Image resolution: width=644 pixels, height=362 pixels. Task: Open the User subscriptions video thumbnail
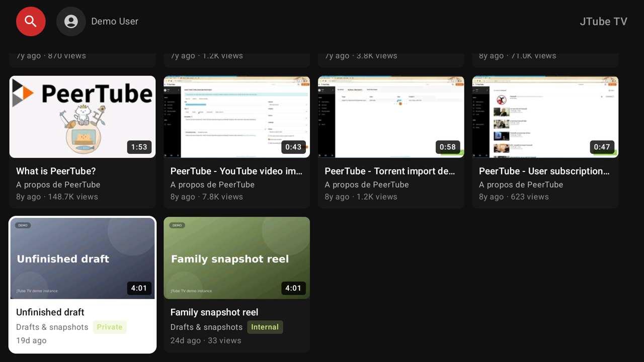[x=545, y=117]
